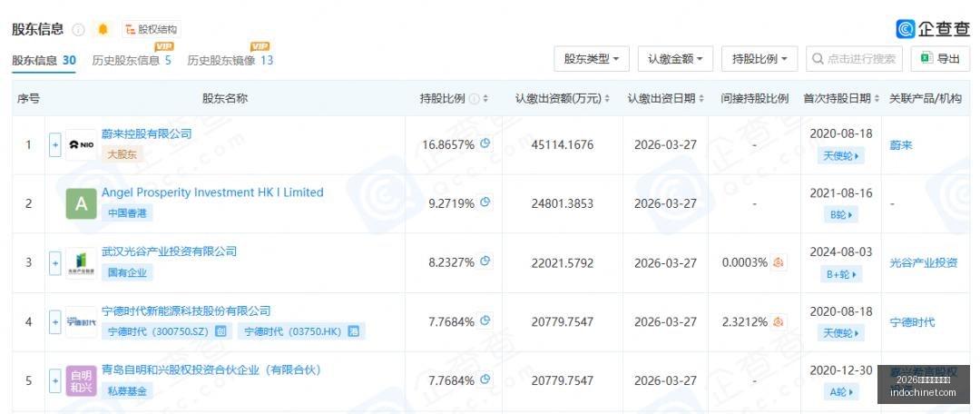
Task: Click the 24801.3853 amount cell
Action: (563, 204)
